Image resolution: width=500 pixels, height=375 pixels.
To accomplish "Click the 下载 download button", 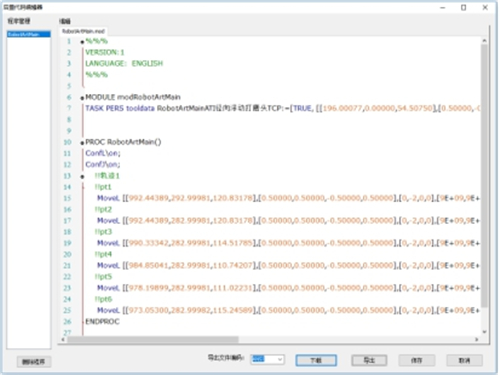I will click(x=316, y=360).
